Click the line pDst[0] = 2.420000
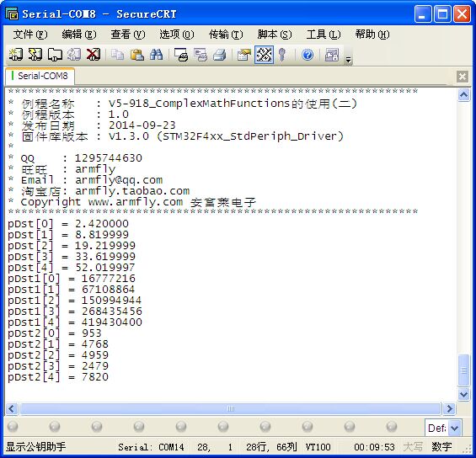The width and height of the screenshot is (476, 458). coord(68,224)
